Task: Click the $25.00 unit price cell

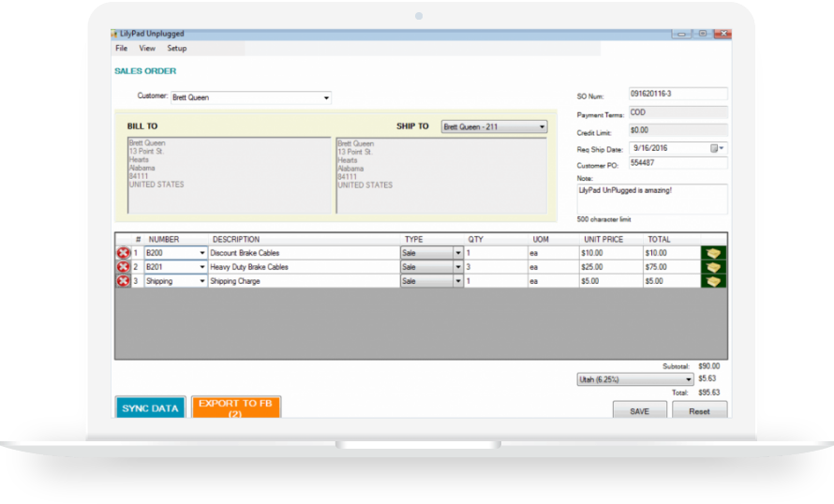Action: pos(611,267)
